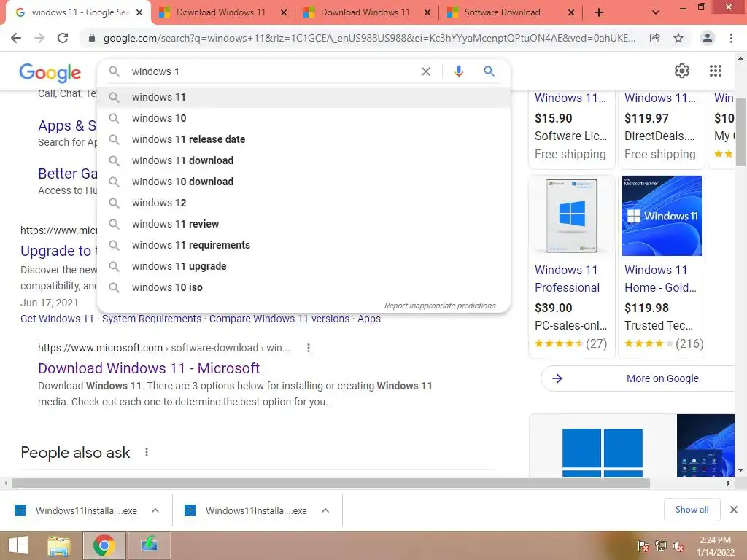Click inside the Google search input field
Viewport: 747px width, 560px height.
tap(271, 71)
